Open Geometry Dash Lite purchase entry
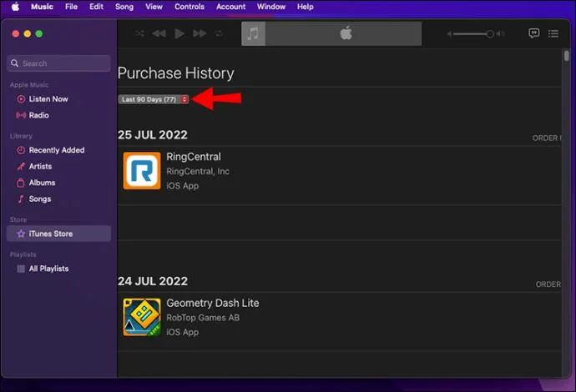The image size is (576, 392). (x=212, y=304)
